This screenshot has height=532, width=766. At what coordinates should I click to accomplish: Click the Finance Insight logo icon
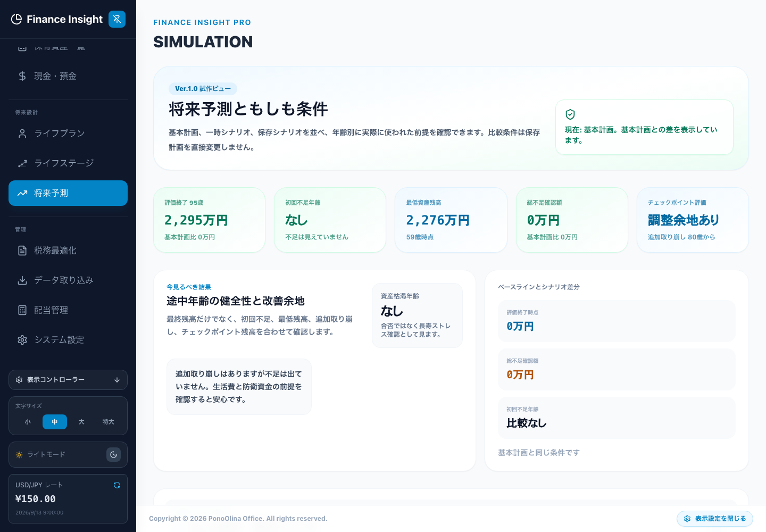click(x=16, y=19)
